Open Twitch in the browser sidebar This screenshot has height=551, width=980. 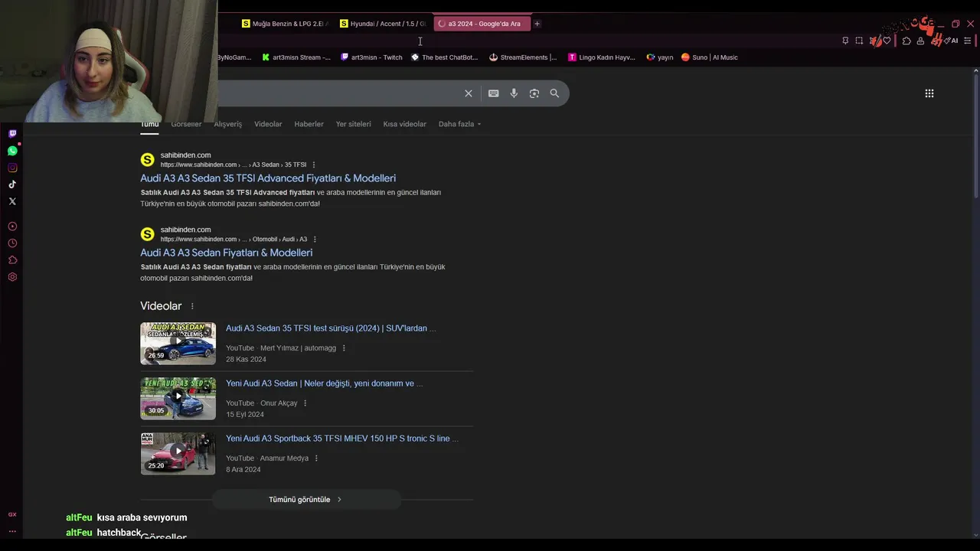coord(12,134)
